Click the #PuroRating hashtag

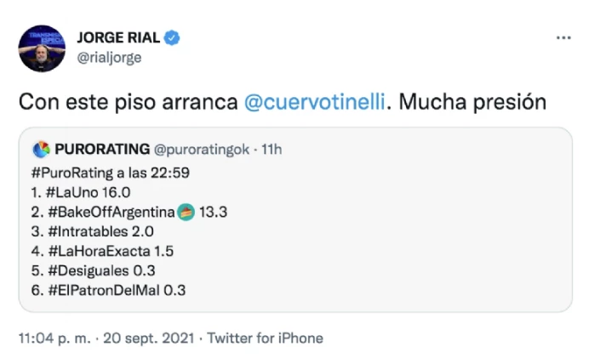tap(74, 172)
